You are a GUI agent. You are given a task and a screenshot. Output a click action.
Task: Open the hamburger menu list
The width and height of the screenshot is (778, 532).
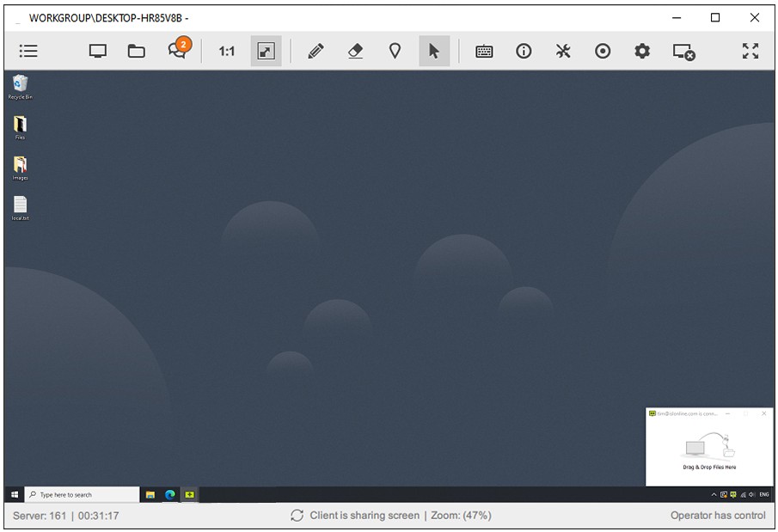[x=28, y=52]
